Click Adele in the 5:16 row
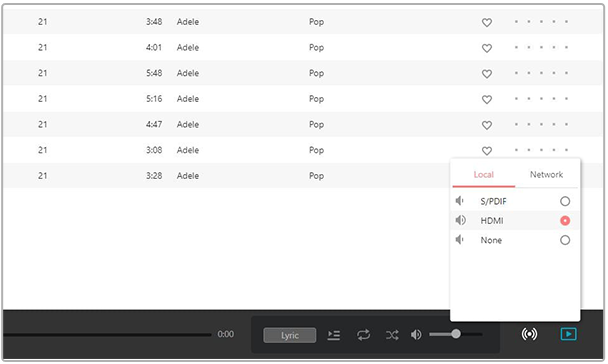This screenshot has width=608, height=364. [188, 98]
